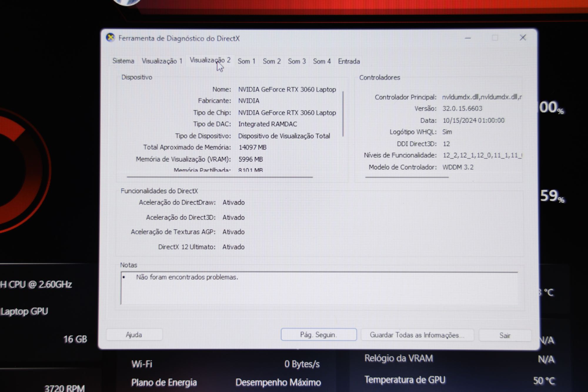This screenshot has height=392, width=588.
Task: Click the 16 GB memory value in background
Action: coord(75,339)
